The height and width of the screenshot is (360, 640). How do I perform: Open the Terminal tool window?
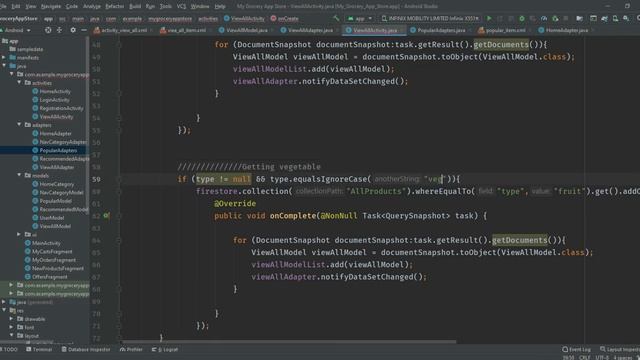click(39, 349)
